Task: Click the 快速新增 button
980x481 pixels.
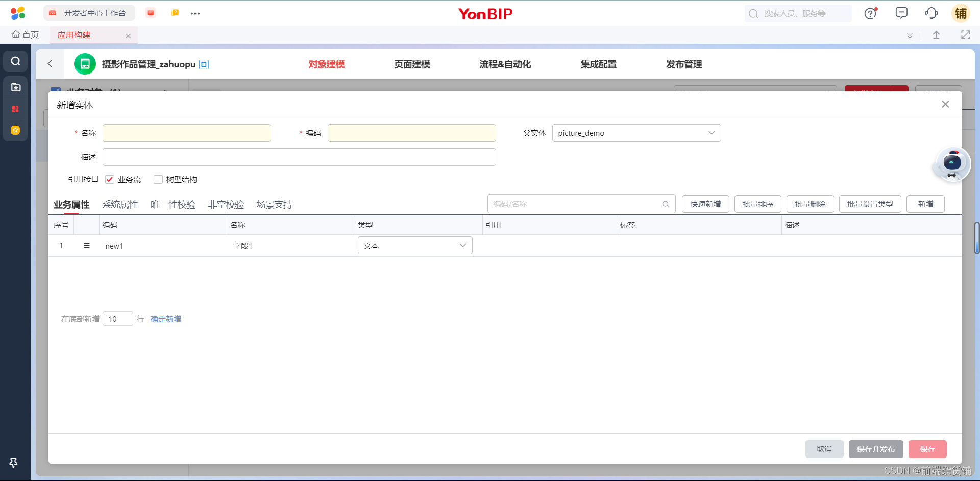Action: point(705,204)
